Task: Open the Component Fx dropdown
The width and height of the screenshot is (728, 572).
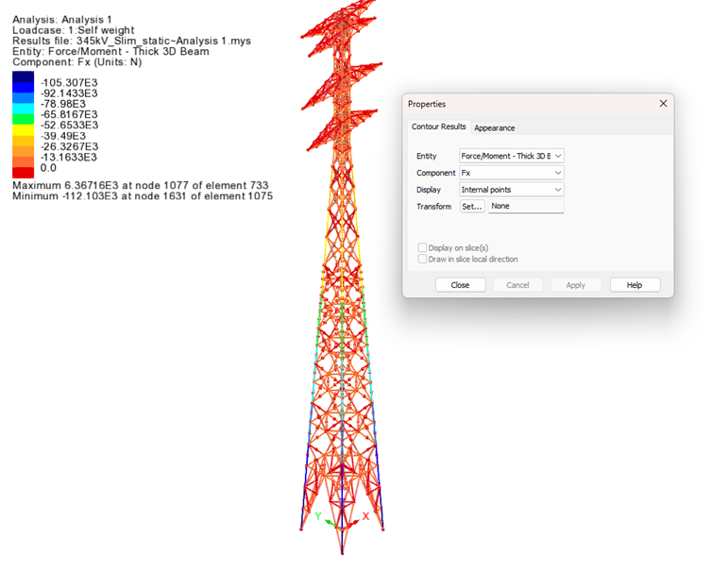Action: click(511, 173)
